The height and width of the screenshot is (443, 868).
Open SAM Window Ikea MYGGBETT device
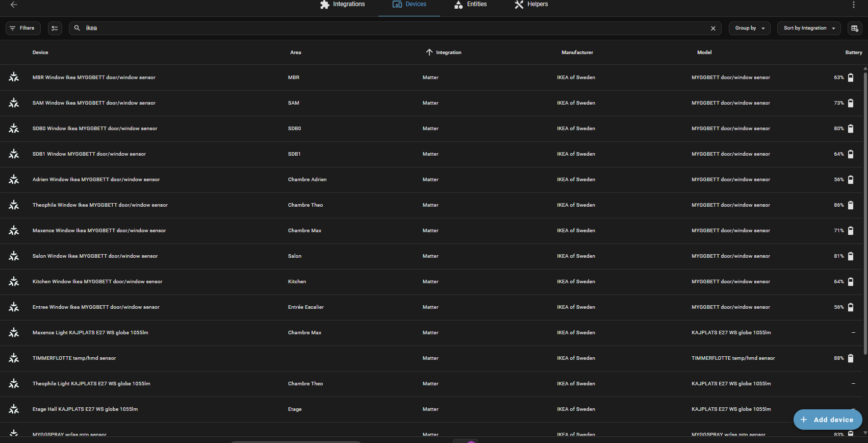click(x=94, y=103)
